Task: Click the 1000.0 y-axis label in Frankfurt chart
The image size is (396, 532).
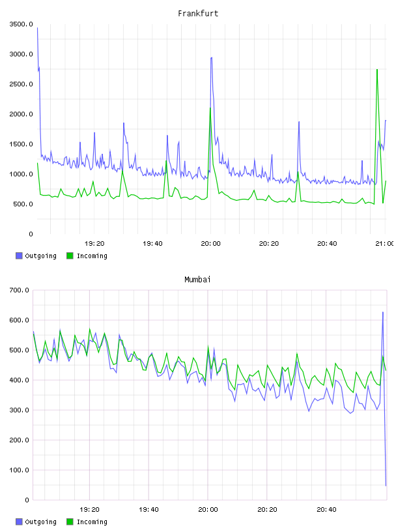Action: [21, 174]
